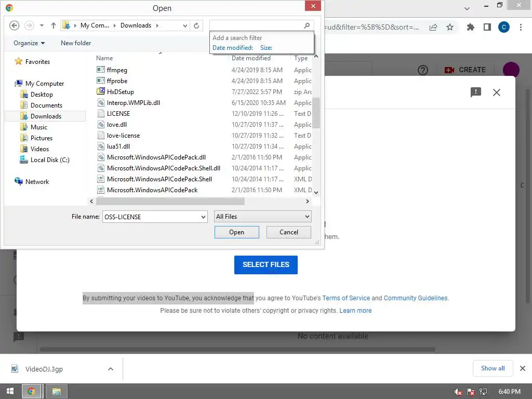Image resolution: width=532 pixels, height=399 pixels.
Task: Go up one folder level
Action: [54, 25]
